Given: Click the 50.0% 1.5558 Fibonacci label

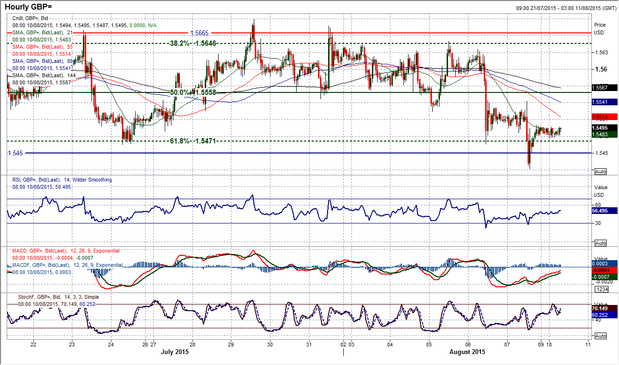Looking at the screenshot, I should pyautogui.click(x=193, y=92).
